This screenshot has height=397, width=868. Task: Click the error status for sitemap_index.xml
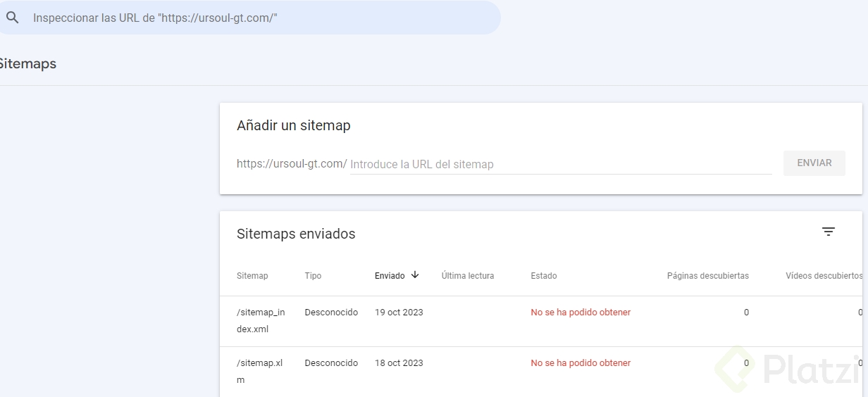click(581, 313)
